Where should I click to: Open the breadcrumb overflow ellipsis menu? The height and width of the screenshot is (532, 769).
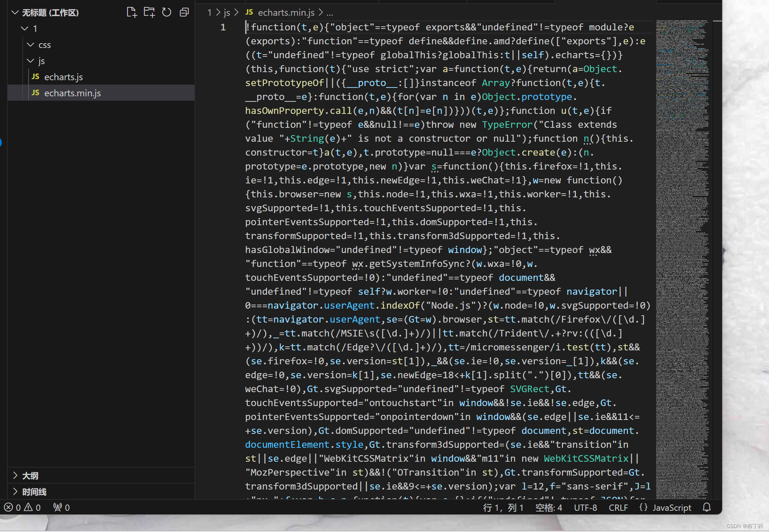pos(330,13)
